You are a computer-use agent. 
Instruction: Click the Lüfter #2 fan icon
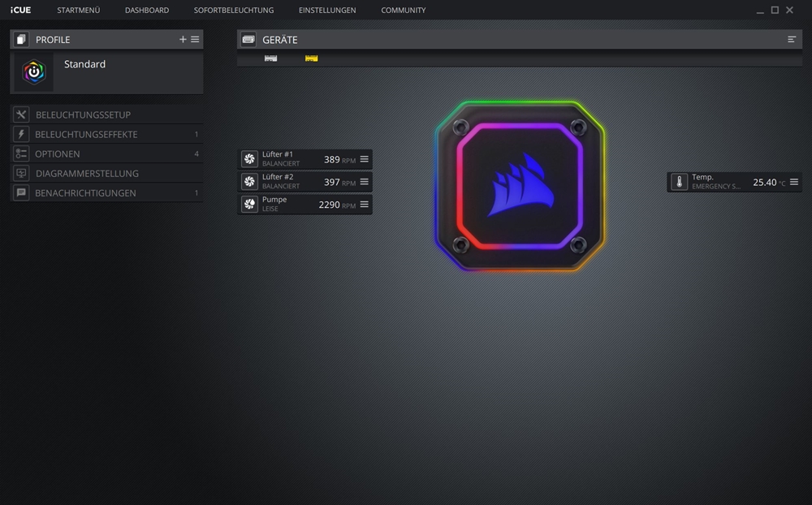pyautogui.click(x=249, y=182)
